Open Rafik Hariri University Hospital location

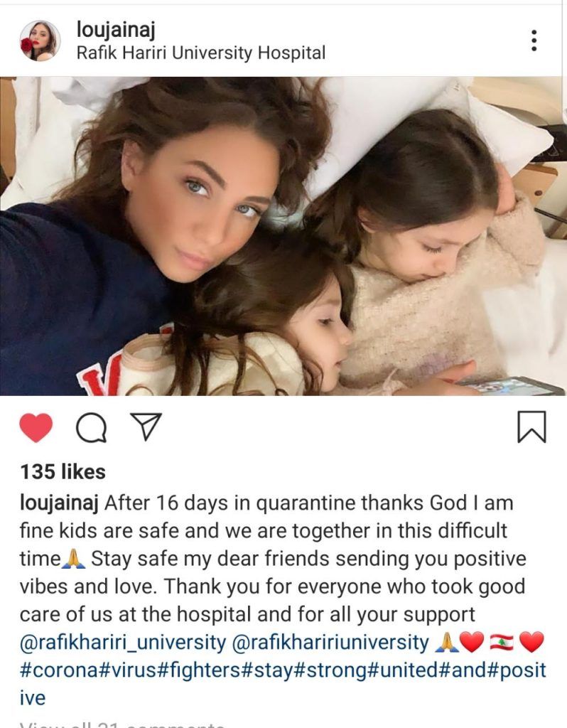click(x=201, y=53)
